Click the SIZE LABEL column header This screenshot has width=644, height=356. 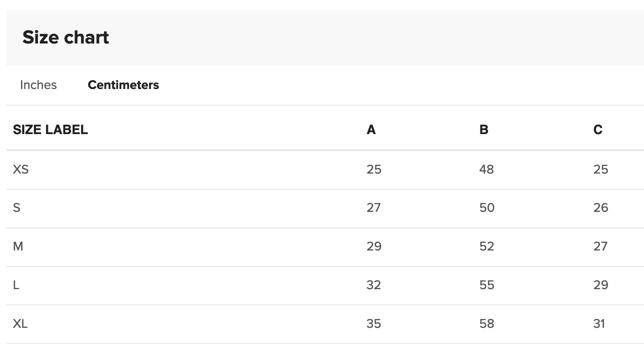(50, 130)
